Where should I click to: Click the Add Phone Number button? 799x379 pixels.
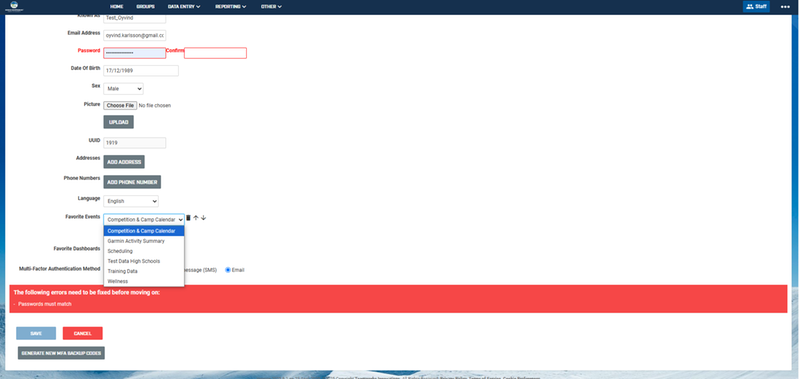[132, 182]
